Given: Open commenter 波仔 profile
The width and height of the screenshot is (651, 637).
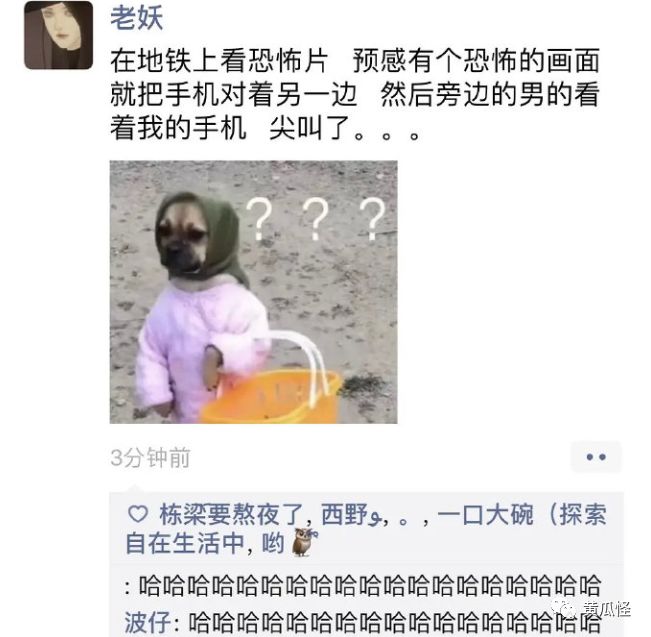Looking at the screenshot, I should 147,622.
